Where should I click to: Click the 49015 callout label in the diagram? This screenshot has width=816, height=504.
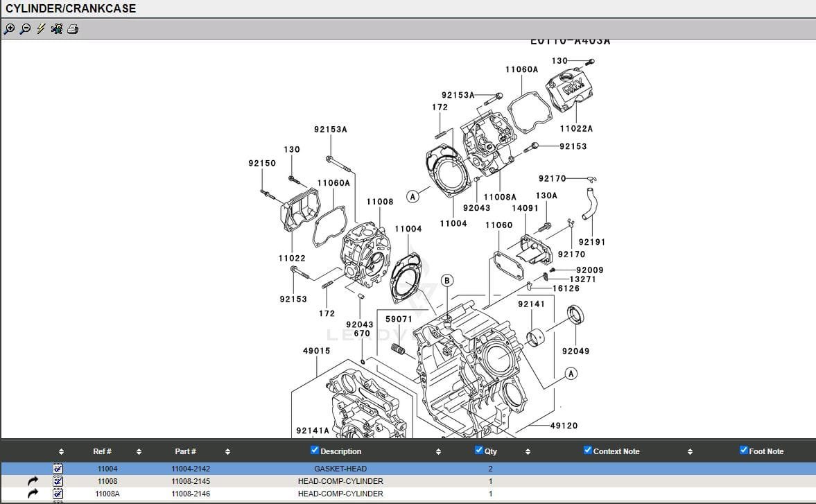[x=316, y=351]
